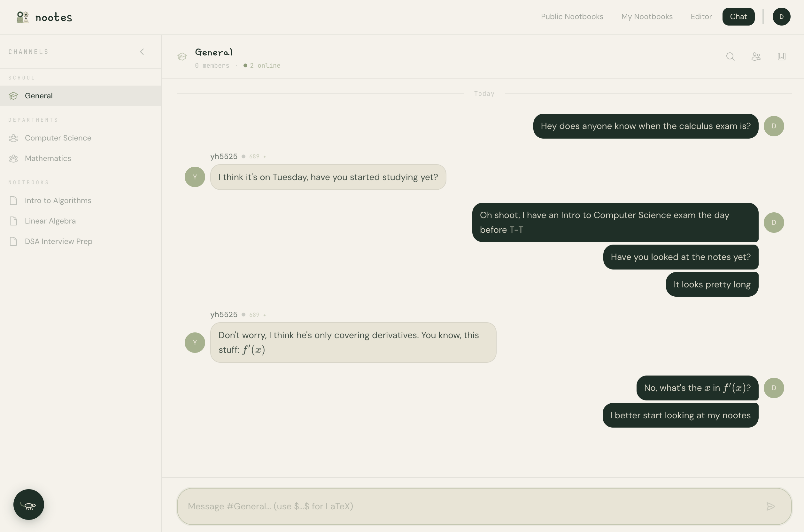The width and height of the screenshot is (804, 532).
Task: Send message with paper plane icon
Action: pyautogui.click(x=770, y=506)
